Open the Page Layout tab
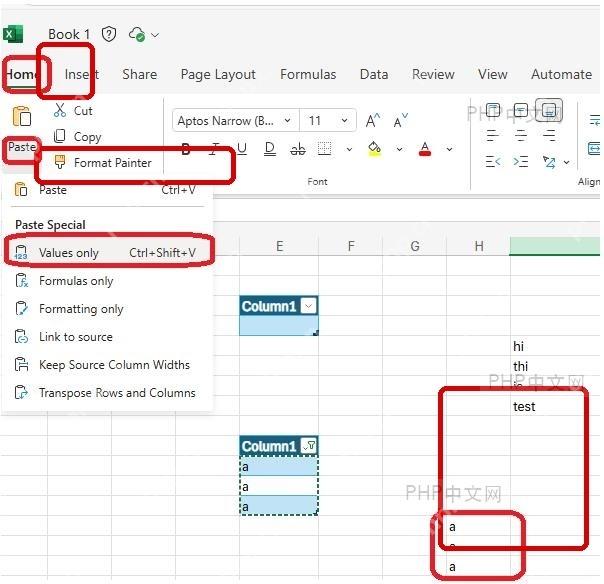This screenshot has width=604, height=584. pos(218,74)
